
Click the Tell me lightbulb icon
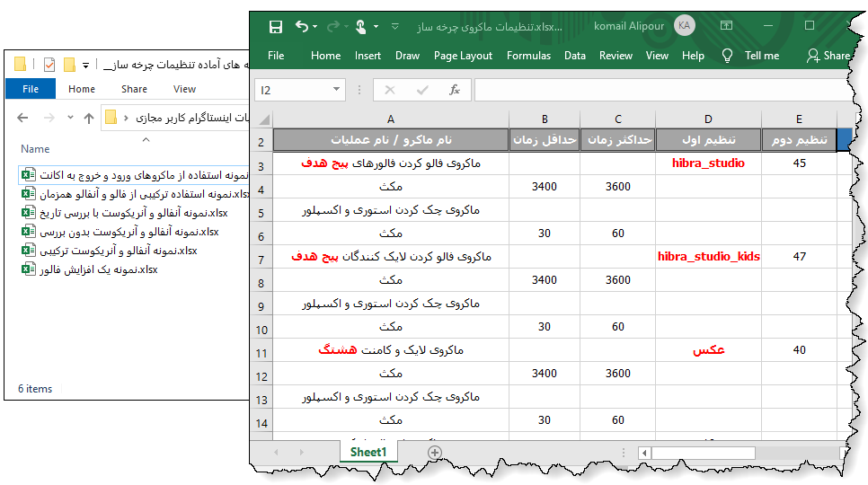tap(728, 56)
